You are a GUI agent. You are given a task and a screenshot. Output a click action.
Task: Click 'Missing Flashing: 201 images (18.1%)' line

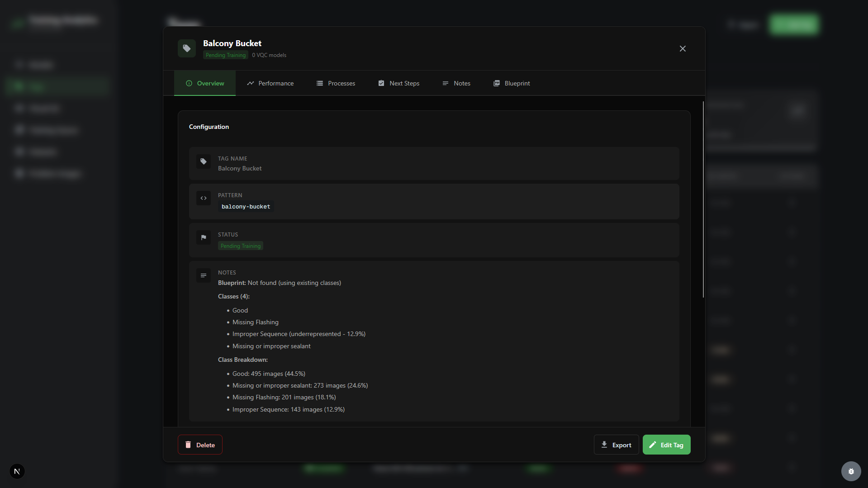tap(284, 397)
